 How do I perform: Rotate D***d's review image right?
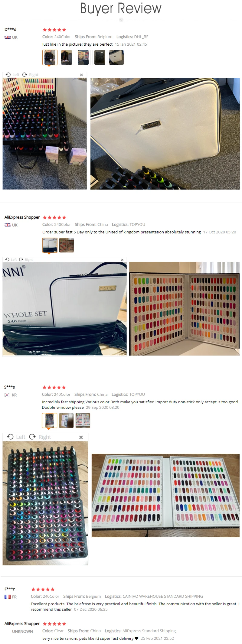tap(30, 75)
